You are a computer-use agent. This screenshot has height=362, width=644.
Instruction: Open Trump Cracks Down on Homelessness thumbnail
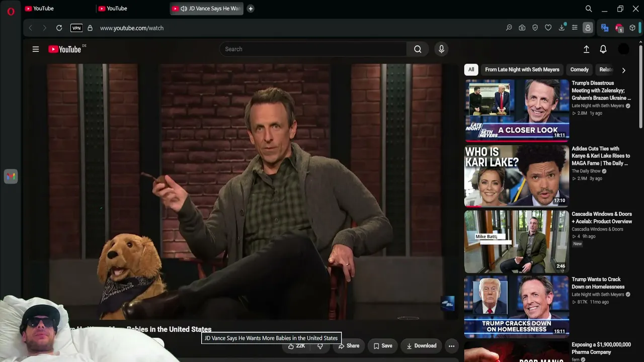(x=517, y=307)
